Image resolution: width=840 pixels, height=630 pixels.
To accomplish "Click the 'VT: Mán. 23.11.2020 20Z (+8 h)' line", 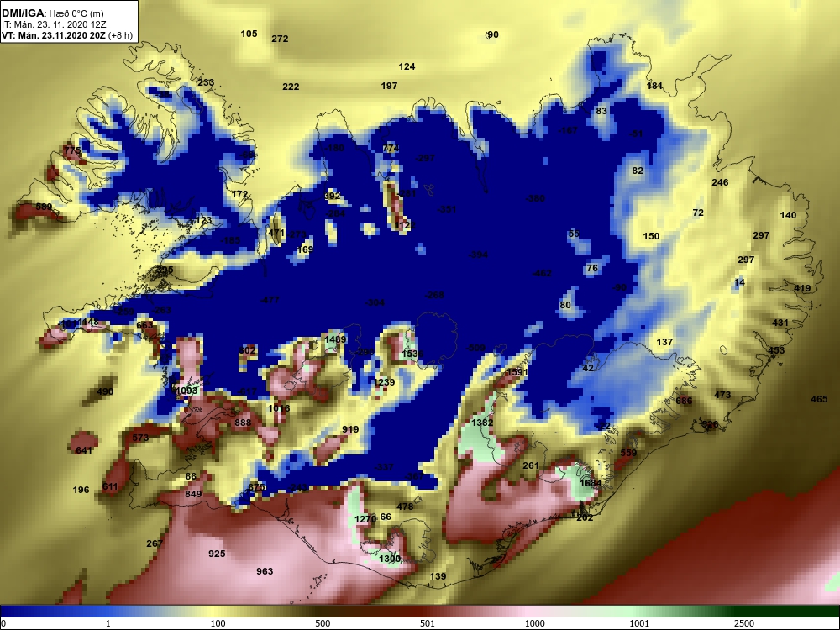I will 67,35.
